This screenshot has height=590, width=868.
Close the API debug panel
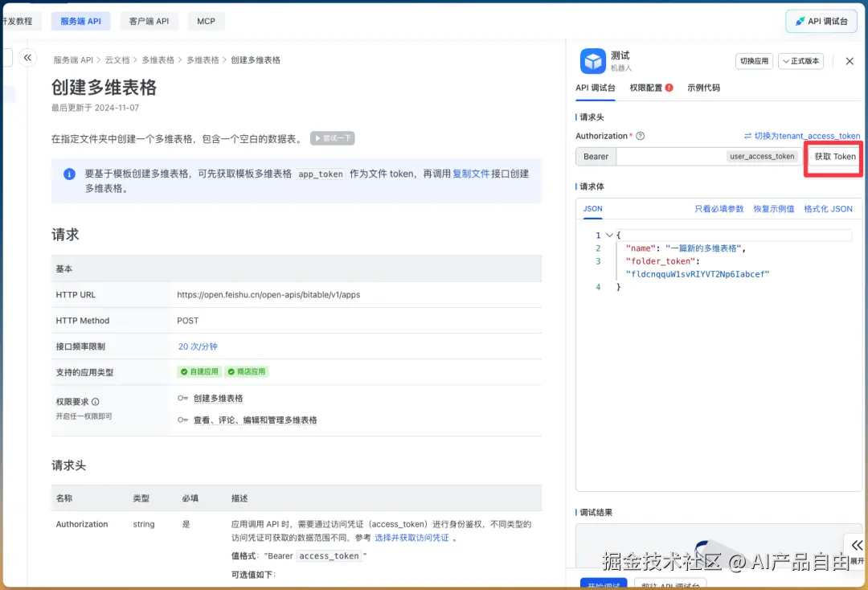coord(850,61)
